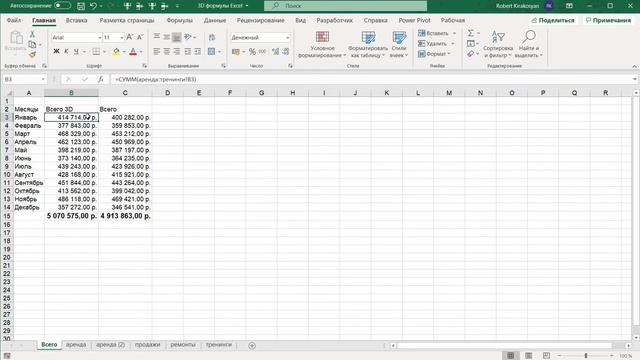Click the Примечания comments button
This screenshot has height=360, width=640.
pyautogui.click(x=608, y=20)
